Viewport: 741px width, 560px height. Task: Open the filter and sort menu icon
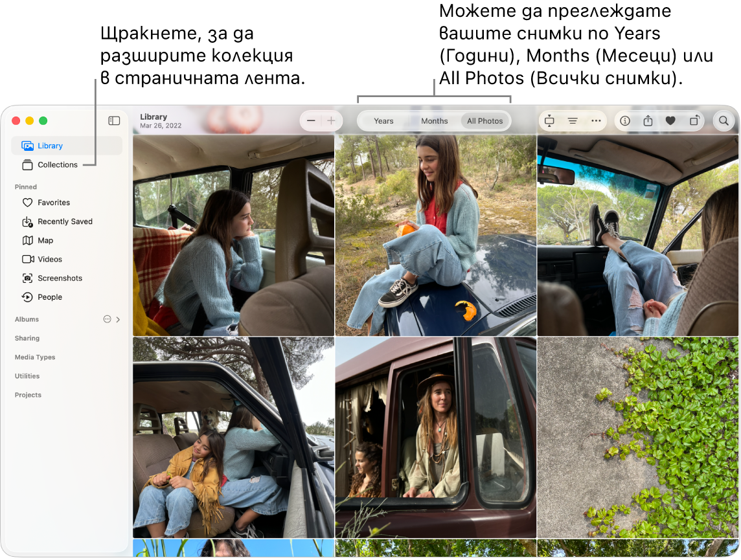573,121
